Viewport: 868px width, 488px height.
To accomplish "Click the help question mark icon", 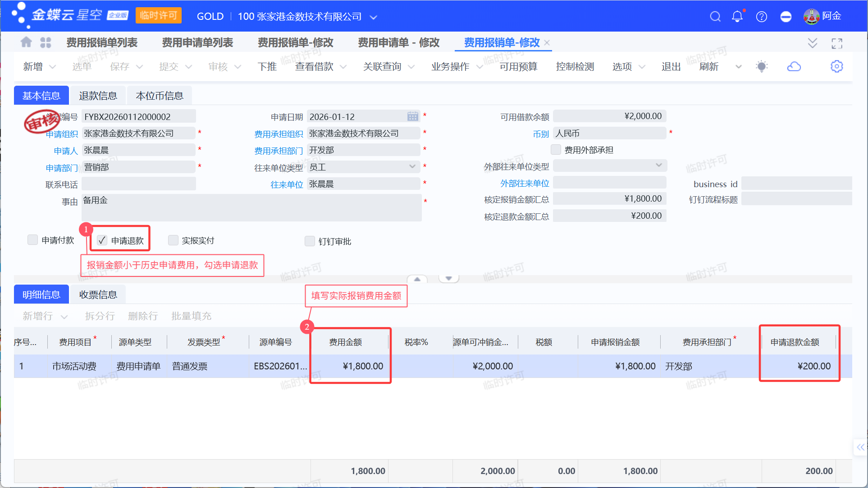I will [762, 17].
